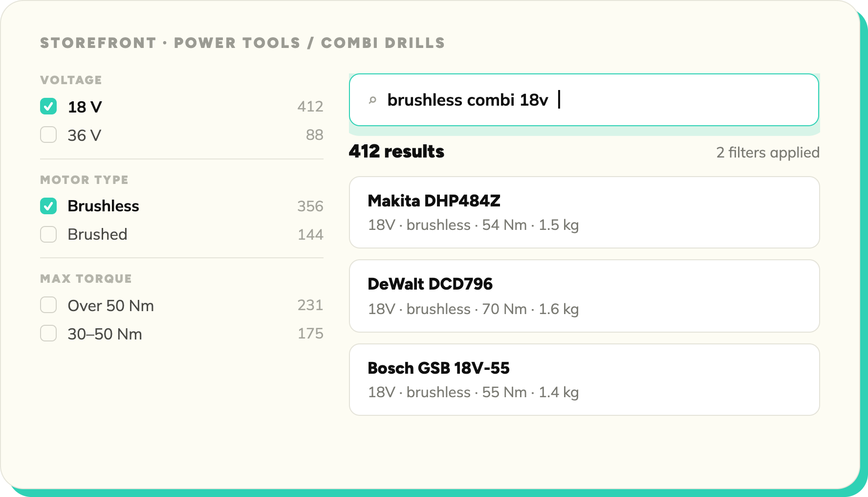Click the Makita specs line showing 54 Nm
Image resolution: width=868 pixels, height=497 pixels.
474,225
